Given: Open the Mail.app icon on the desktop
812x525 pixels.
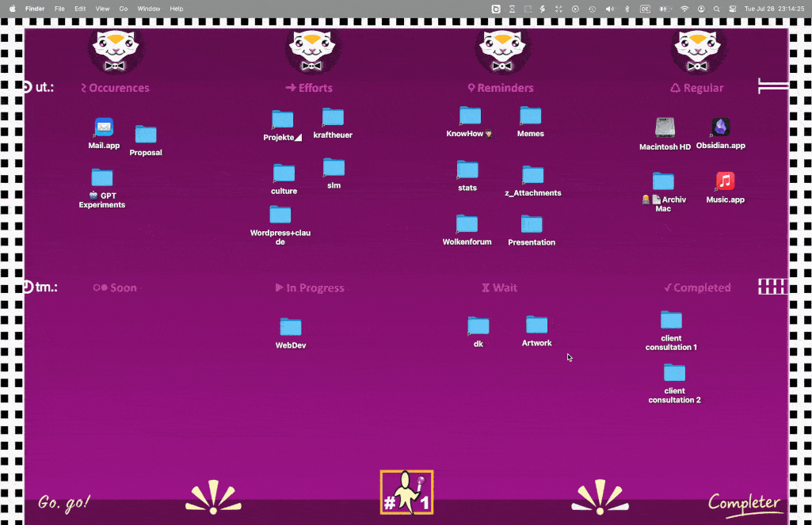Looking at the screenshot, I should (x=104, y=127).
